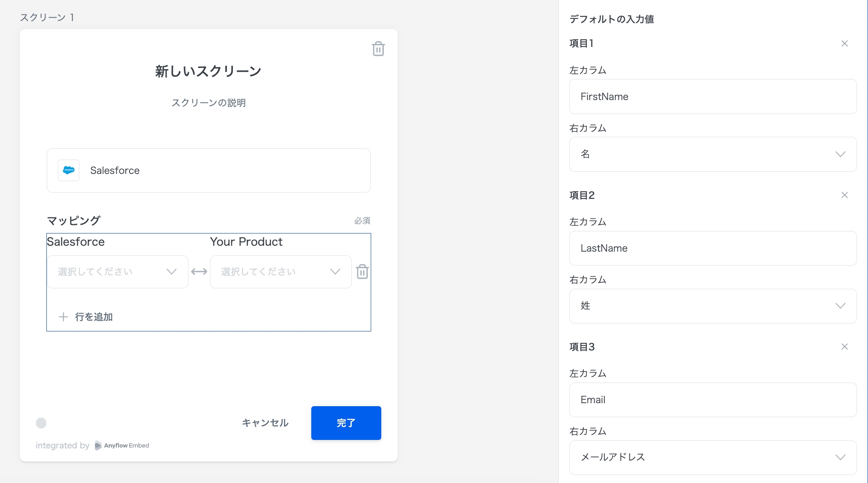Open the Salesforce column mapping dropdown

tap(117, 272)
